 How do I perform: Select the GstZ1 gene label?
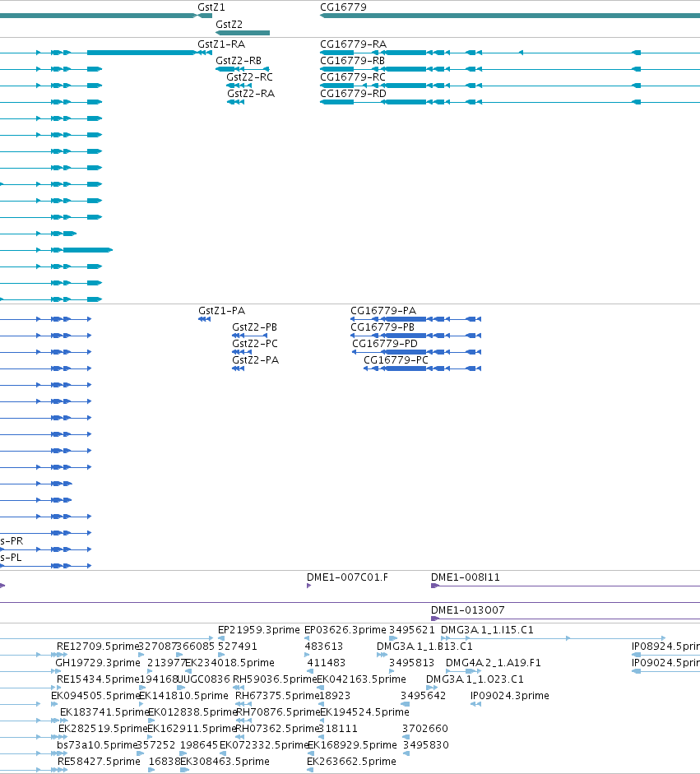[211, 7]
